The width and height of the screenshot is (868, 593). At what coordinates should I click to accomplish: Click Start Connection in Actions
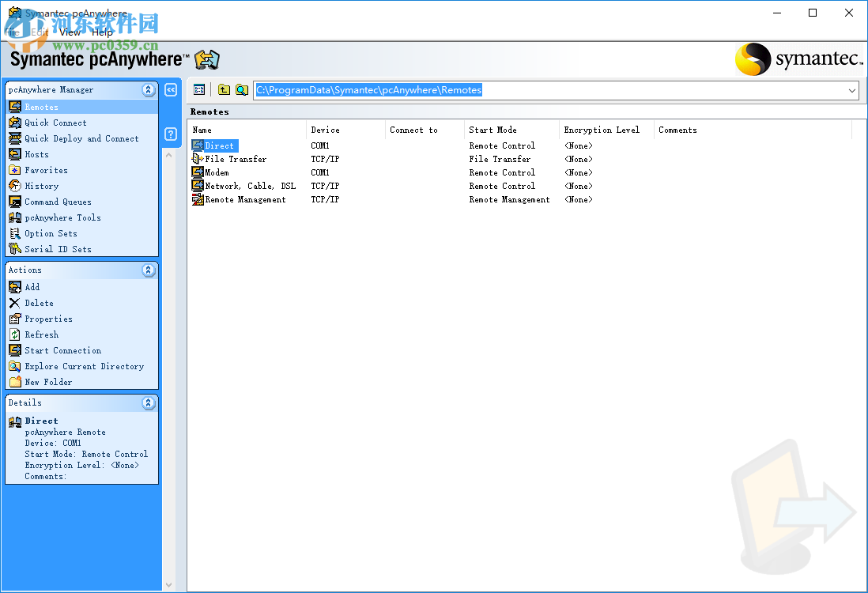[x=63, y=350]
